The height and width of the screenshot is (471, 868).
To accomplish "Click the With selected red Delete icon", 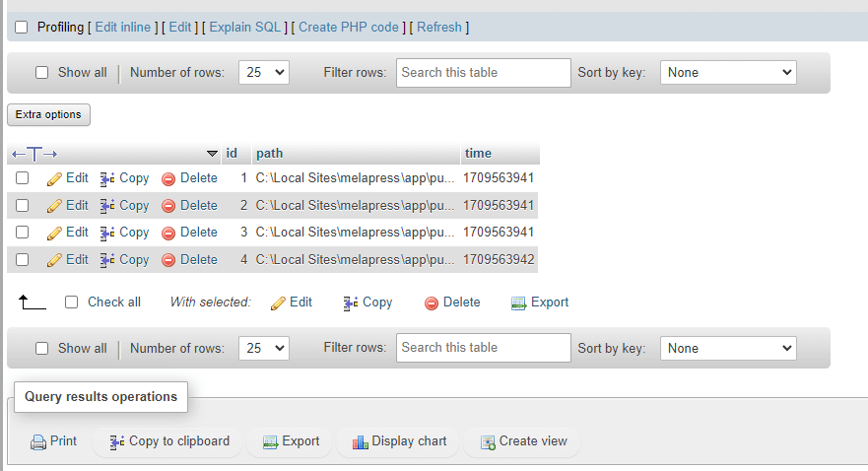I will pyautogui.click(x=432, y=303).
